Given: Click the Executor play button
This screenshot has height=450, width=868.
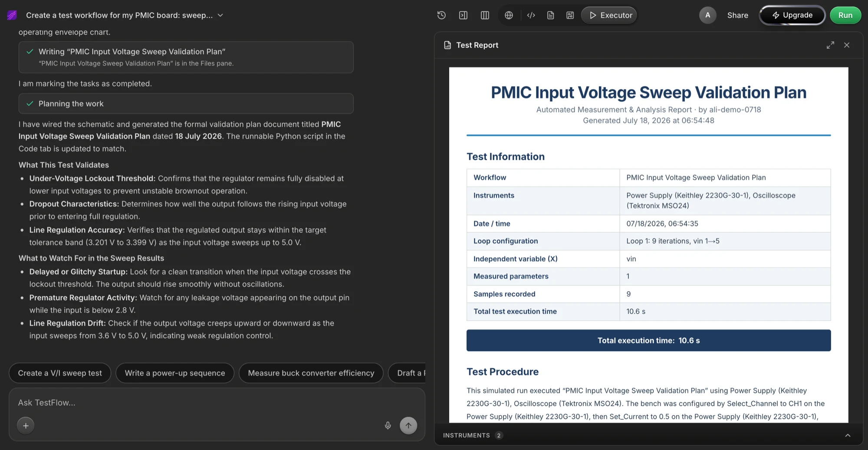Looking at the screenshot, I should pos(609,15).
